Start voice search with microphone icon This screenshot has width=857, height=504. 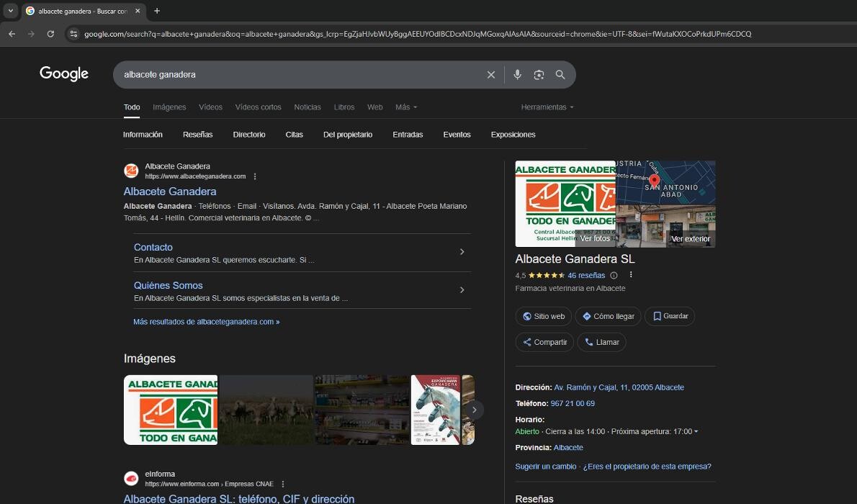coord(517,75)
